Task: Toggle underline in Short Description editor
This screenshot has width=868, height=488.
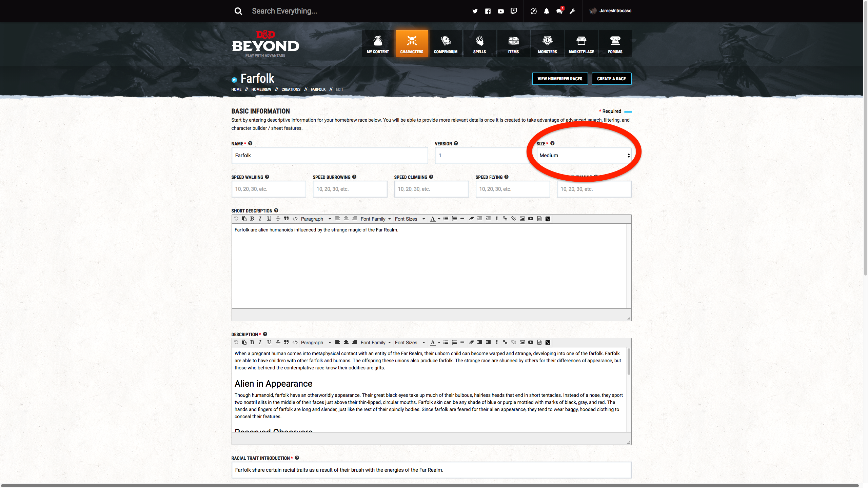Action: point(269,219)
